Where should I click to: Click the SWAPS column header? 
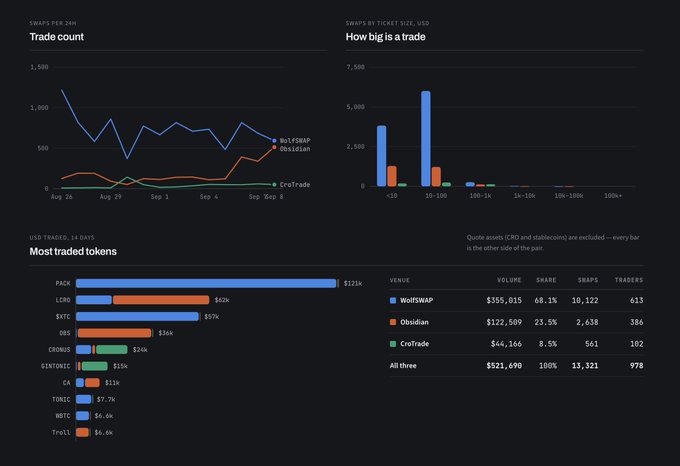coord(588,280)
